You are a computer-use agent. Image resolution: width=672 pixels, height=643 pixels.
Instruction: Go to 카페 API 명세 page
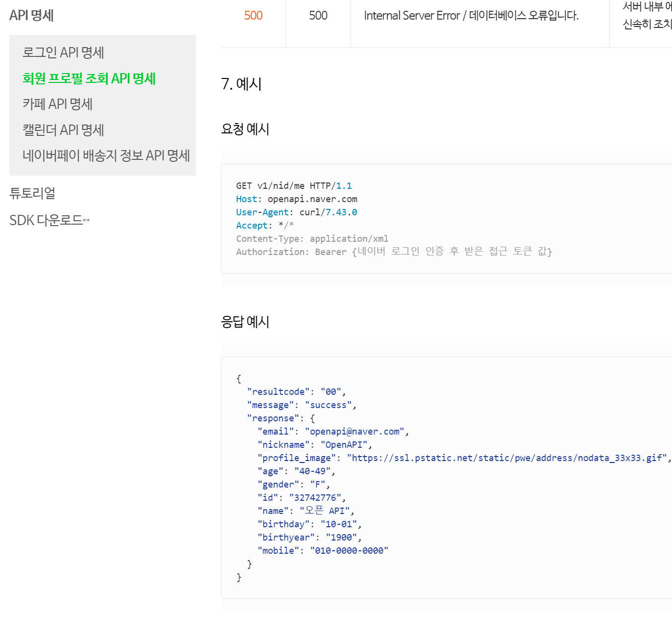click(x=57, y=104)
